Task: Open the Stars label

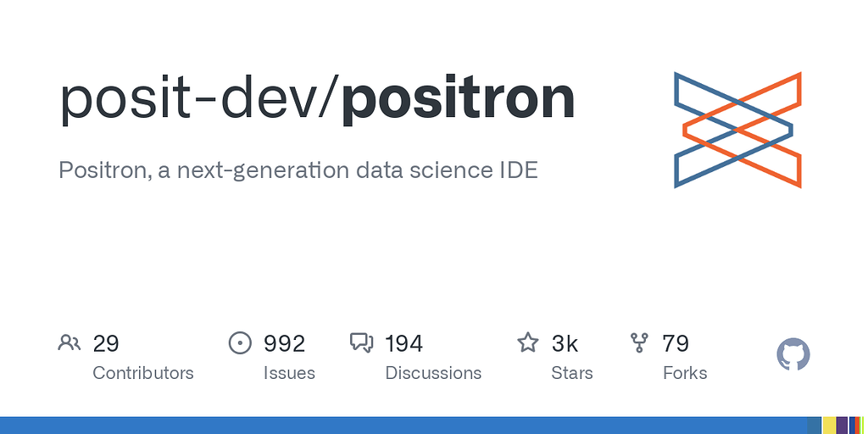Action: coord(572,373)
